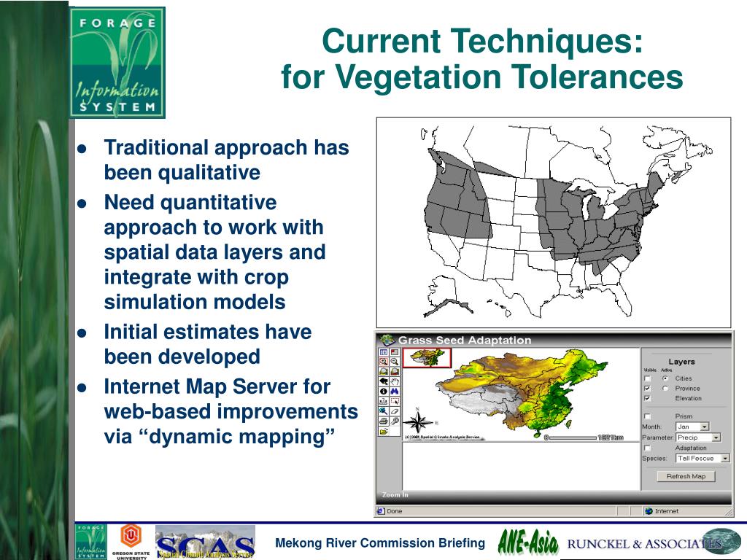Select Cities active radio button
The height and width of the screenshot is (560, 747).
pyautogui.click(x=665, y=378)
